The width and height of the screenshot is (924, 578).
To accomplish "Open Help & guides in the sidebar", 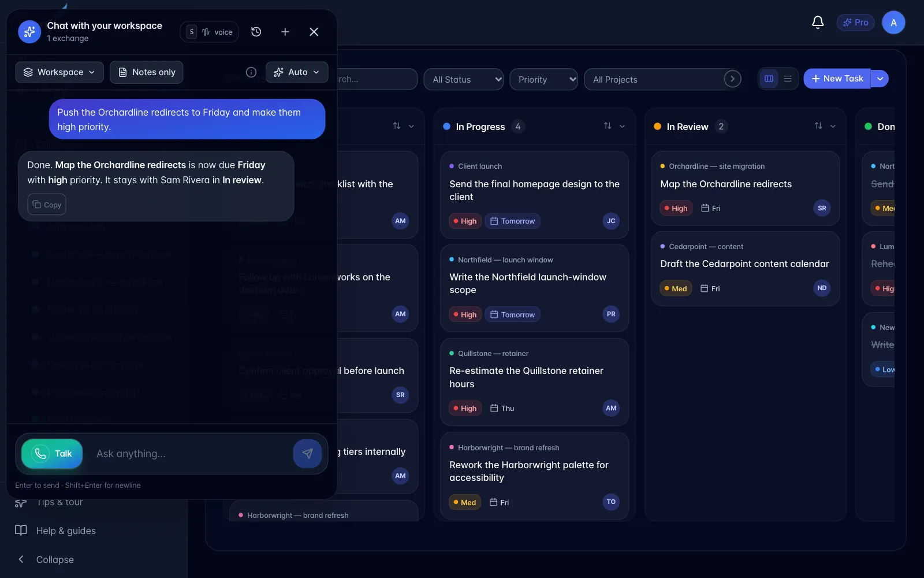I will [66, 531].
